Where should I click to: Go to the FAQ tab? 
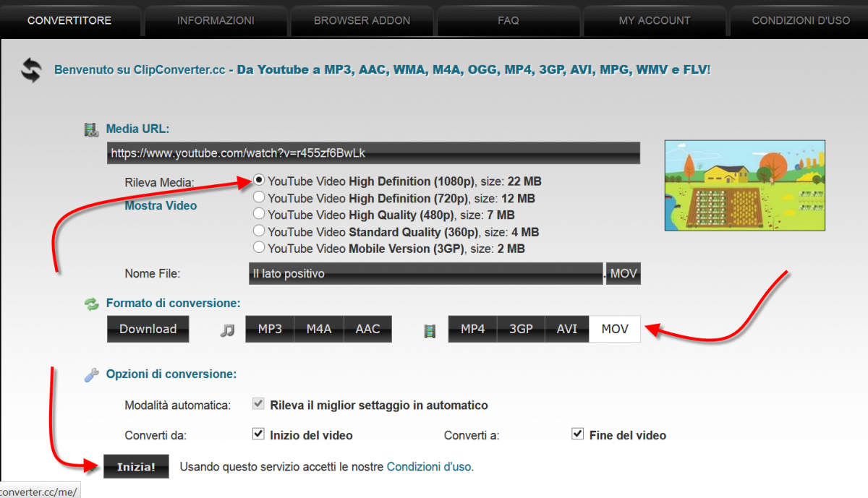click(509, 20)
